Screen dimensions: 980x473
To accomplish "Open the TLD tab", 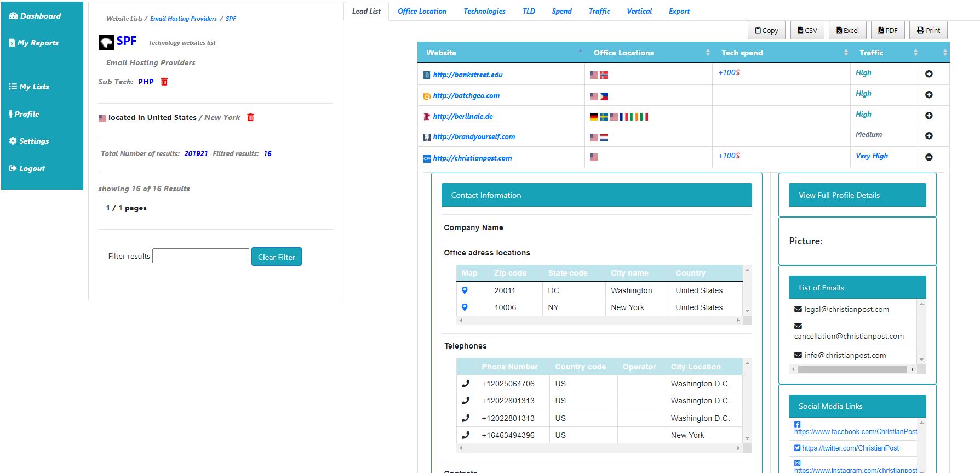I will [529, 11].
